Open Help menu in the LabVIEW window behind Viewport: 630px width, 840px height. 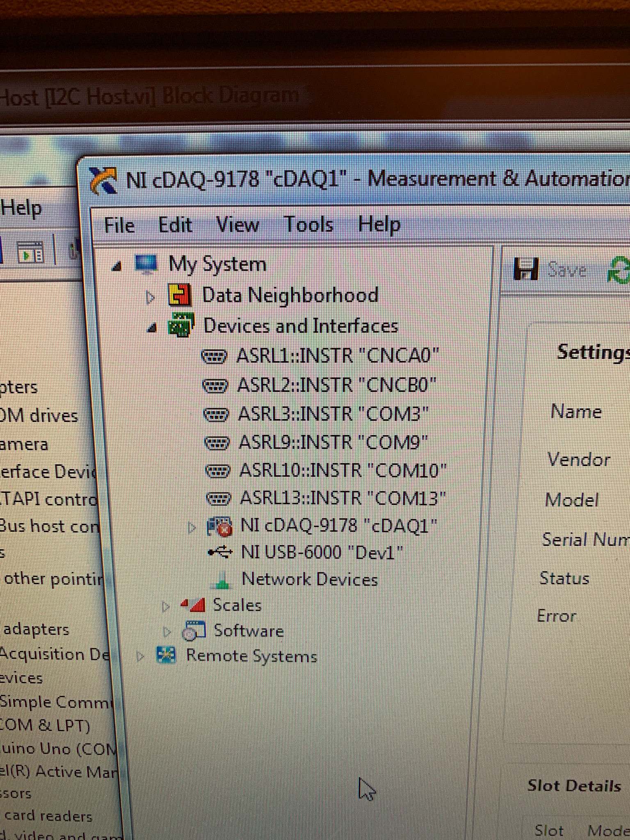[x=21, y=208]
